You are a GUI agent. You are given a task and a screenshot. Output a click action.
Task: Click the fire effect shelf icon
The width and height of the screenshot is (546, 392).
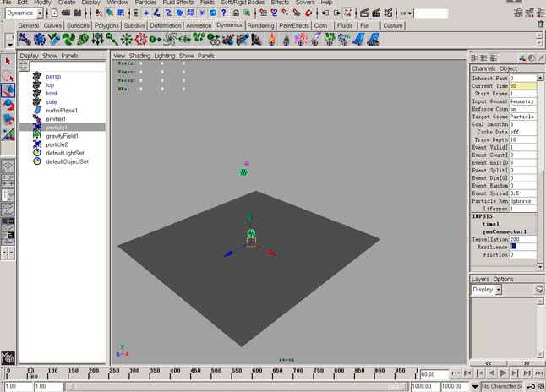(x=271, y=40)
